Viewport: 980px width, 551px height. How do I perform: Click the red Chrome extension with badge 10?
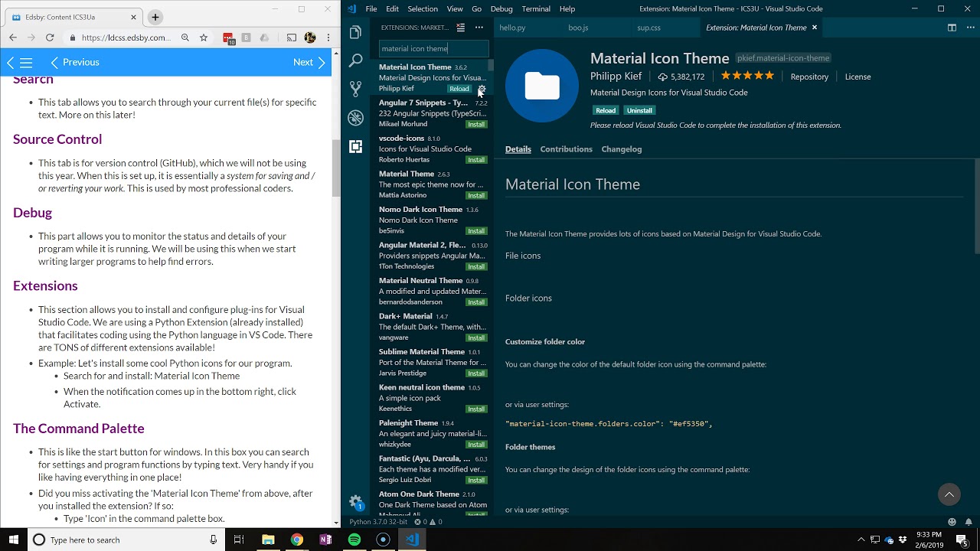228,38
